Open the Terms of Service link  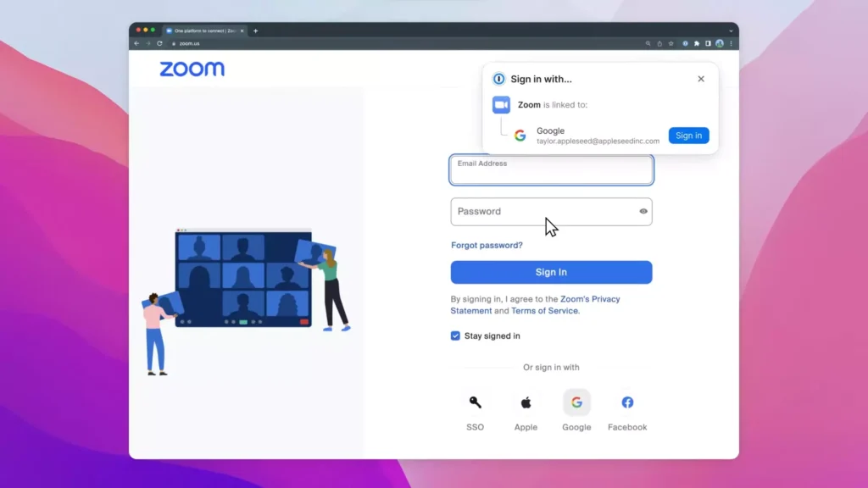pyautogui.click(x=545, y=311)
